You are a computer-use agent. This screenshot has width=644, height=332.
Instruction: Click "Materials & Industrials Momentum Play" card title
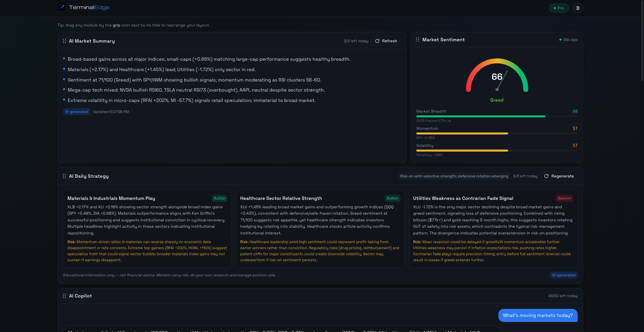click(111, 198)
